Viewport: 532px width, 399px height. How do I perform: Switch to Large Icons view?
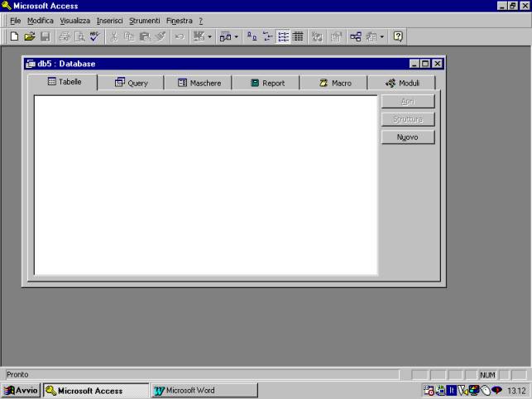(x=252, y=36)
